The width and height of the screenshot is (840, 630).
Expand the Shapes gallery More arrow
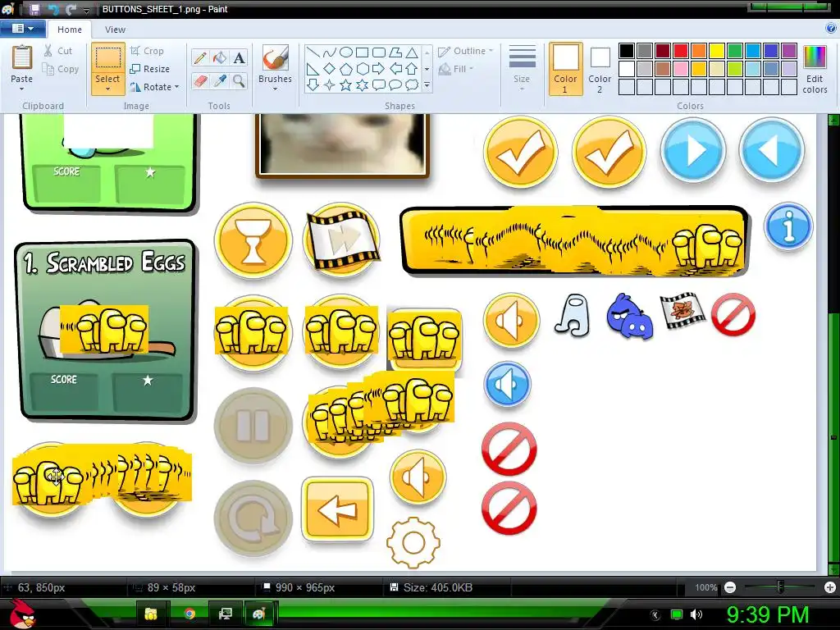pyautogui.click(x=427, y=84)
